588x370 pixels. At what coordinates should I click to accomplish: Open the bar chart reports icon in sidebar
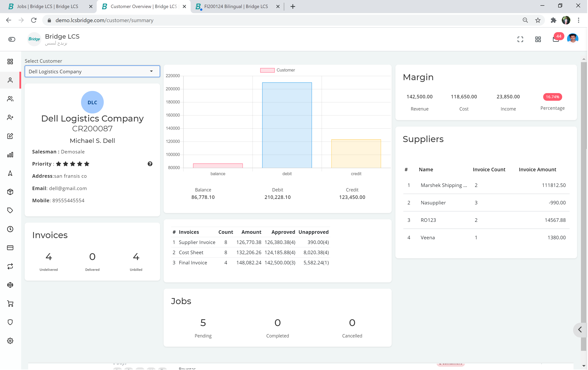(x=10, y=155)
